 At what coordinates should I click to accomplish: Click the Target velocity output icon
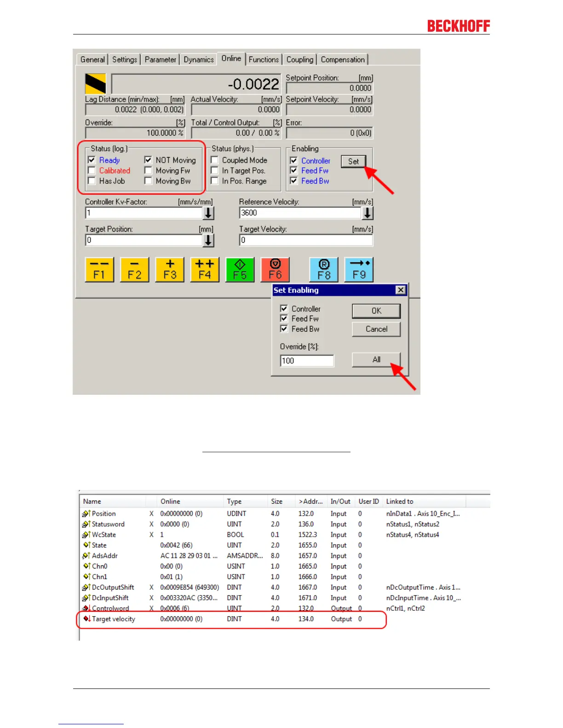coord(87,619)
